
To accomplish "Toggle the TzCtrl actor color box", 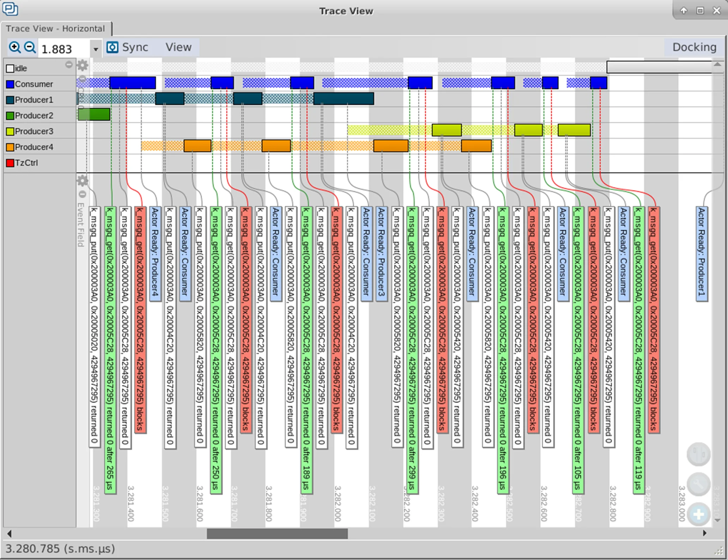I will click(x=10, y=163).
